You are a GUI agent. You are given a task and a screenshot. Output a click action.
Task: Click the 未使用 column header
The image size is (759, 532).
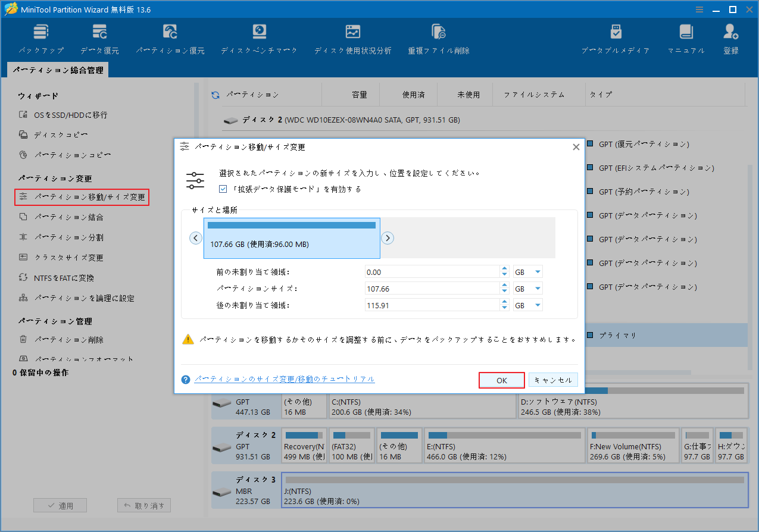click(468, 95)
